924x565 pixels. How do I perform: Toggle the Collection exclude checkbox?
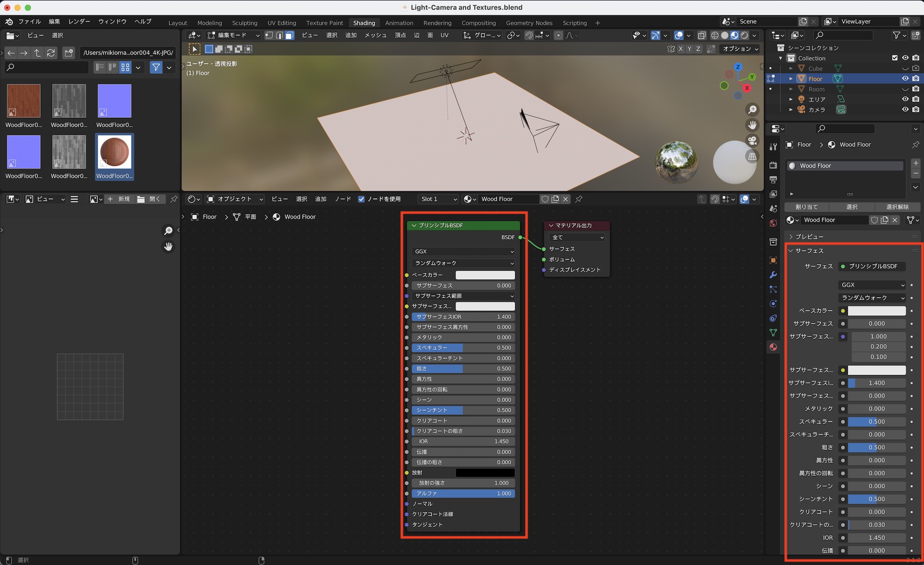pos(895,58)
